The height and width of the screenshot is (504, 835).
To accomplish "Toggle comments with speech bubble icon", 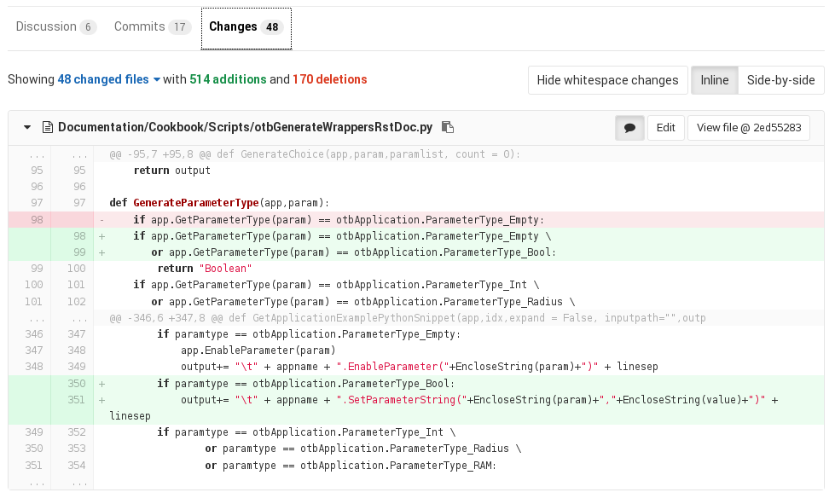I will click(x=629, y=128).
